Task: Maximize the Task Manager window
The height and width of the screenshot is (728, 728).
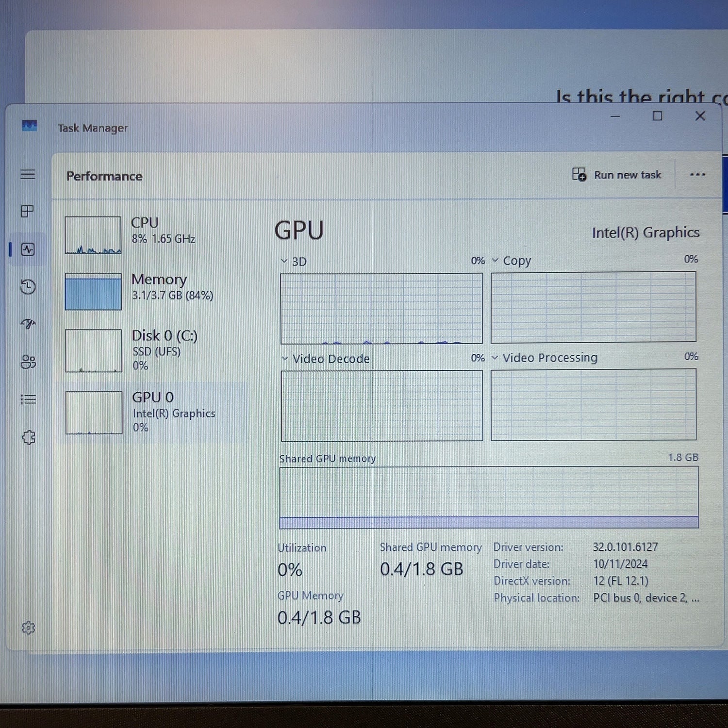Action: pos(657,116)
